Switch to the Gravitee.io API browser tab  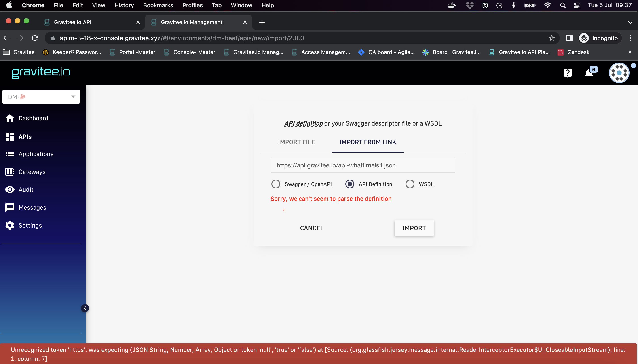(x=73, y=22)
